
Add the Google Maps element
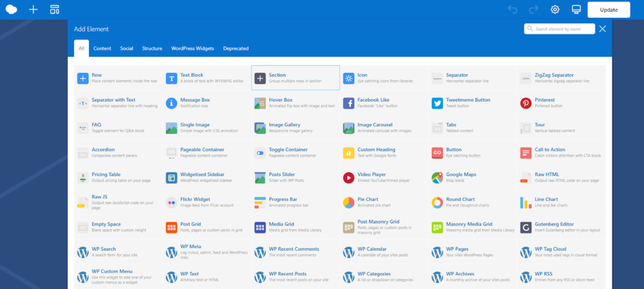click(x=473, y=178)
